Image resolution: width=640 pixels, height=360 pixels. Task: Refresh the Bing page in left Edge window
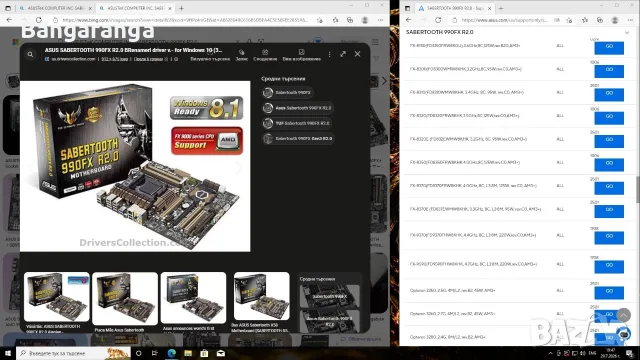tap(39, 20)
